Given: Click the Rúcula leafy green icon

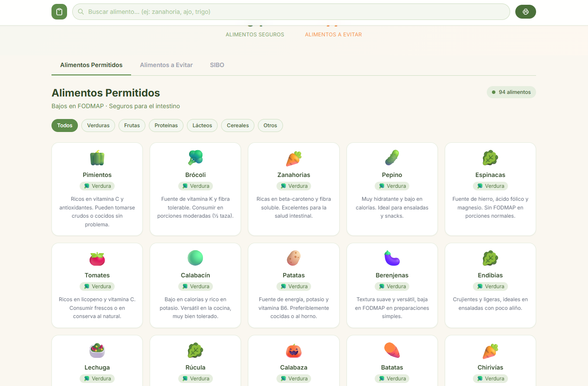Looking at the screenshot, I should [x=196, y=351].
